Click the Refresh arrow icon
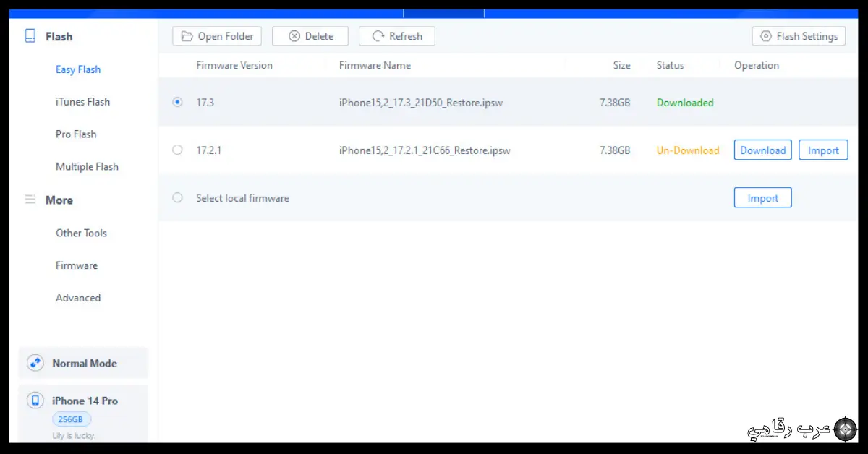 coord(378,35)
